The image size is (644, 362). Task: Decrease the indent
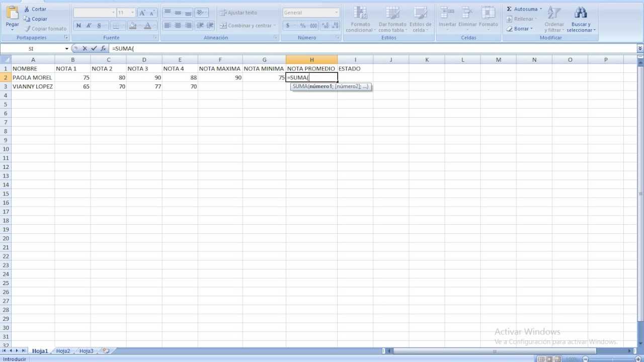pyautogui.click(x=200, y=26)
